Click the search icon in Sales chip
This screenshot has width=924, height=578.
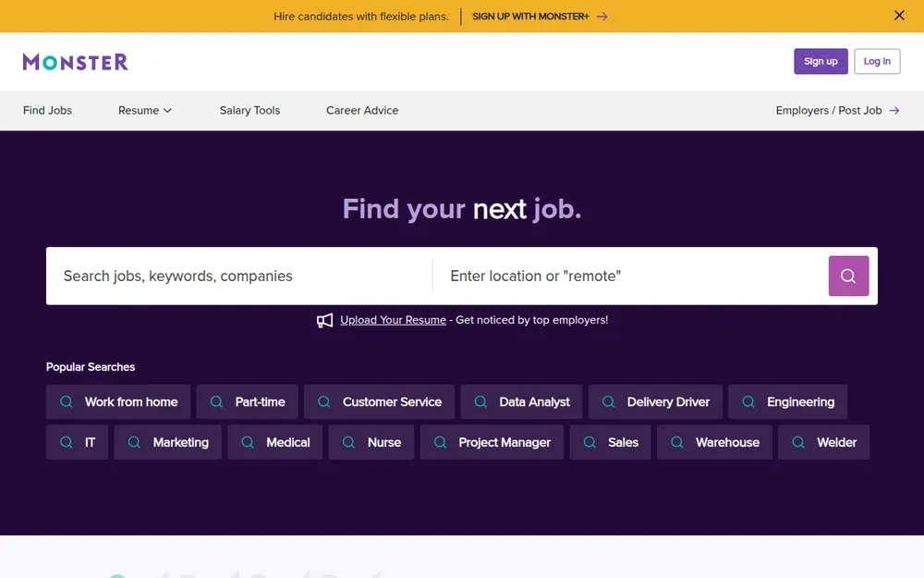(x=590, y=442)
